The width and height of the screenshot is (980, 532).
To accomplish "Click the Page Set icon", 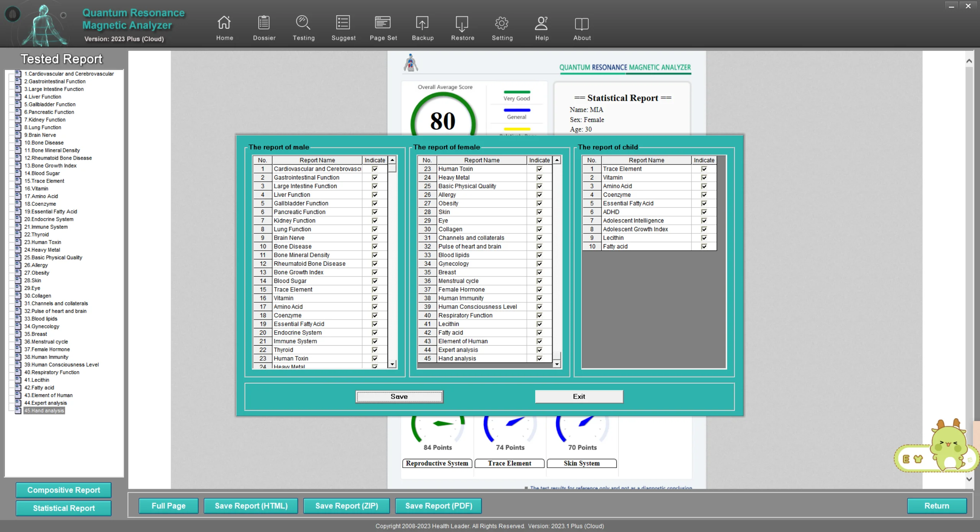I will (x=383, y=23).
